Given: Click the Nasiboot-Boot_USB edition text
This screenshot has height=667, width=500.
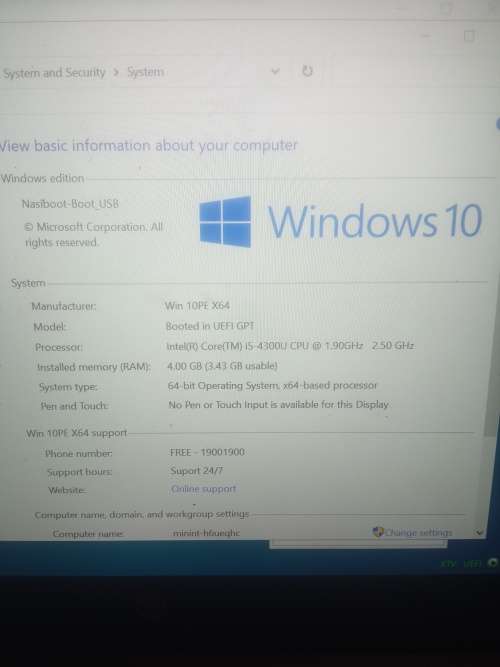Looking at the screenshot, I should coord(70,204).
